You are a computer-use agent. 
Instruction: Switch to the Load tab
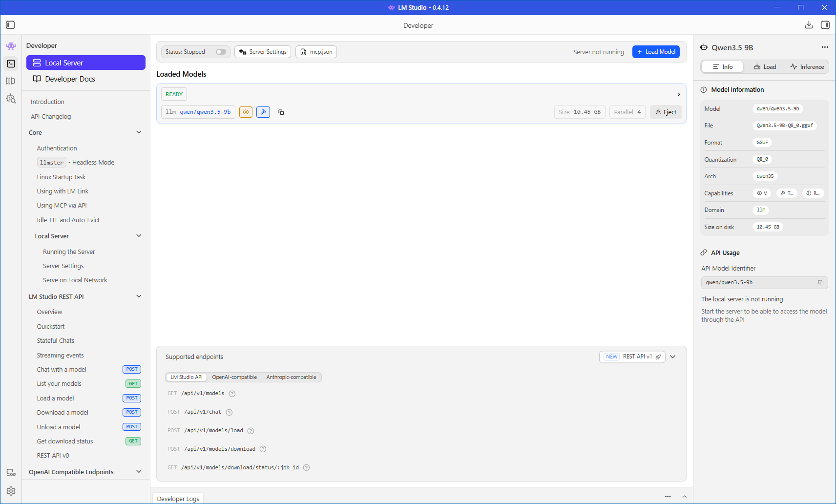point(765,67)
